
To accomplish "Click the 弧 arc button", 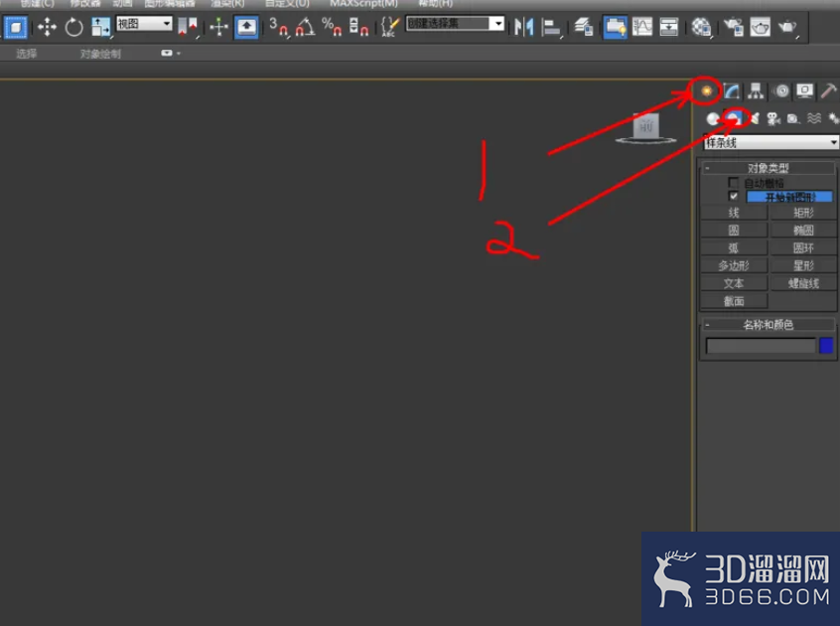I will (x=734, y=248).
